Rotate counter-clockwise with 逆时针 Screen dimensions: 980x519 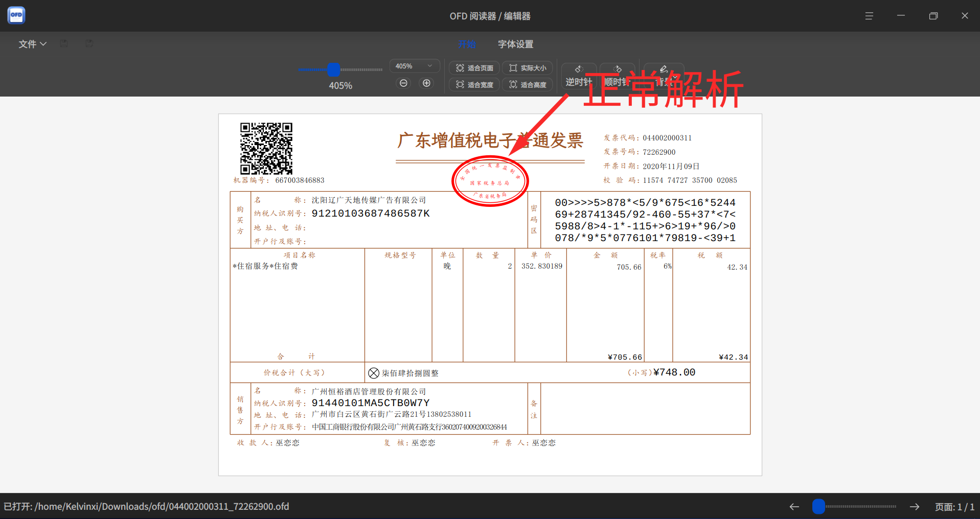tap(579, 76)
